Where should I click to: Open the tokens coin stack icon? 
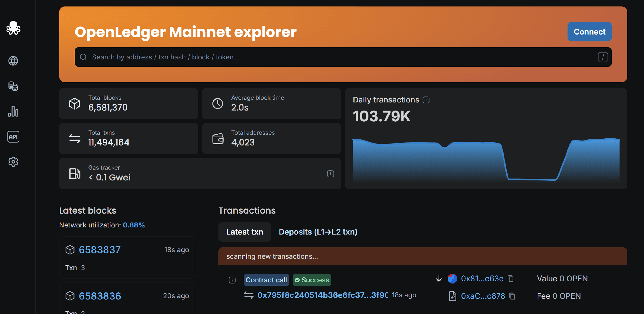click(x=13, y=86)
